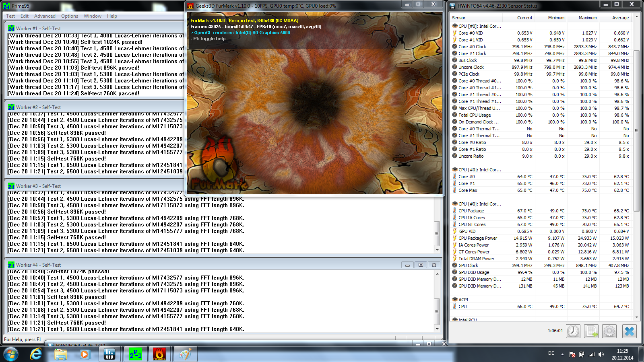Click the logging sheet icon in HWiNFO
Screen dimensions: 644x362
point(591,331)
